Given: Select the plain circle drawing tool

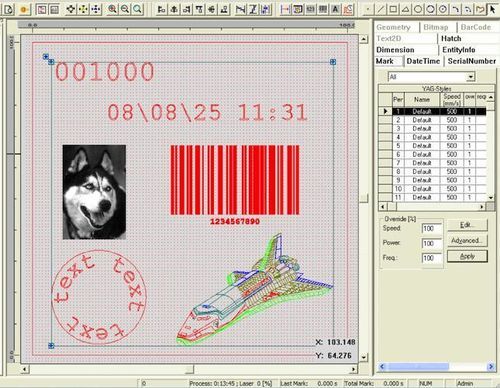Looking at the screenshot, I should [x=418, y=9].
